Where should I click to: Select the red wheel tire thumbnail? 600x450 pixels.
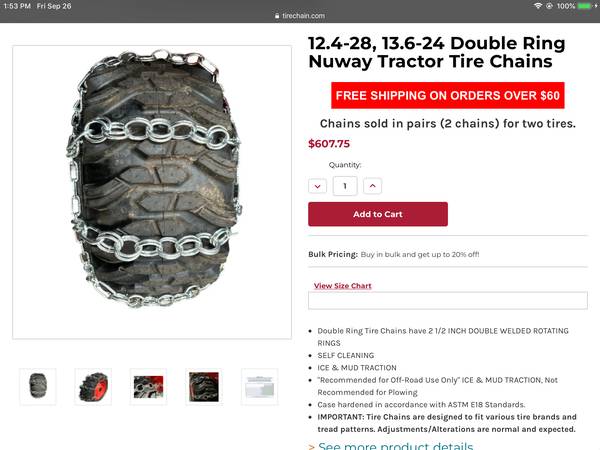(93, 386)
